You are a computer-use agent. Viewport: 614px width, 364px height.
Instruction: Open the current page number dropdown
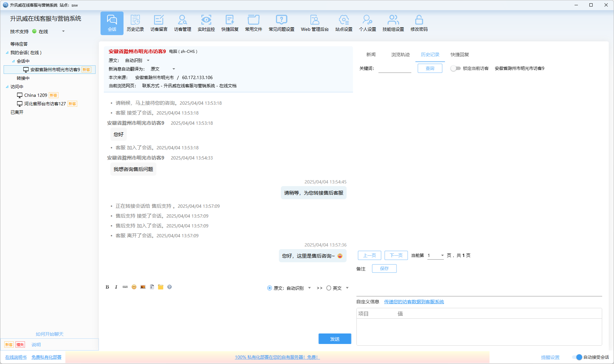click(436, 255)
